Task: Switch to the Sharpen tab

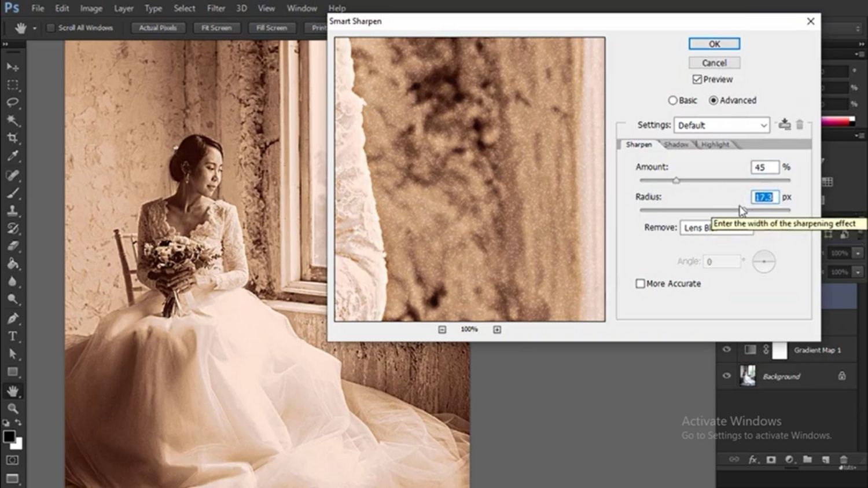Action: 639,145
